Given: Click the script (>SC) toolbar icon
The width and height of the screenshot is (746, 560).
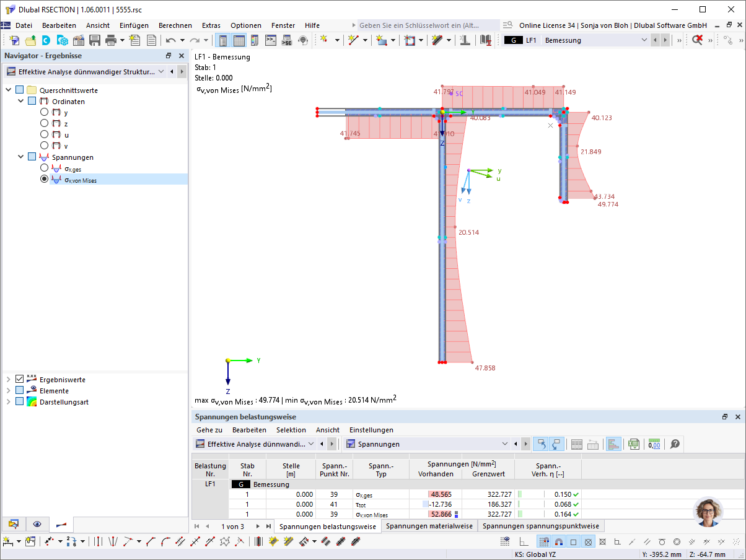Looking at the screenshot, I should point(287,40).
